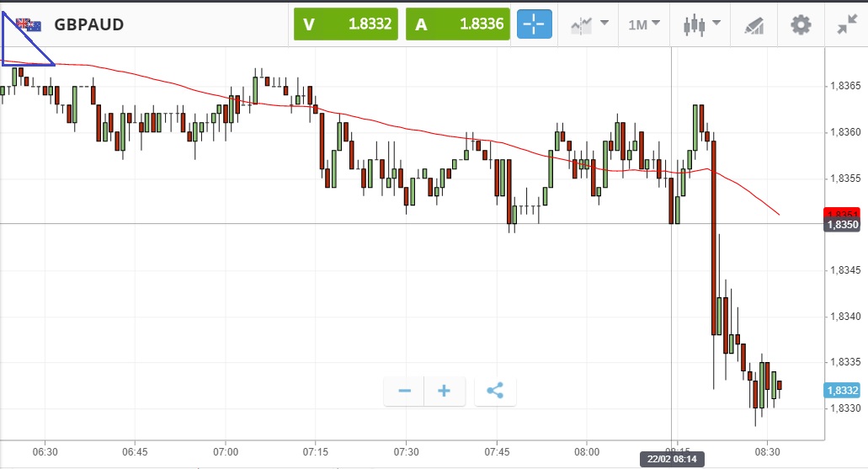This screenshot has height=469, width=868.
Task: Click the collapse chart arrows icon
Action: 846,24
